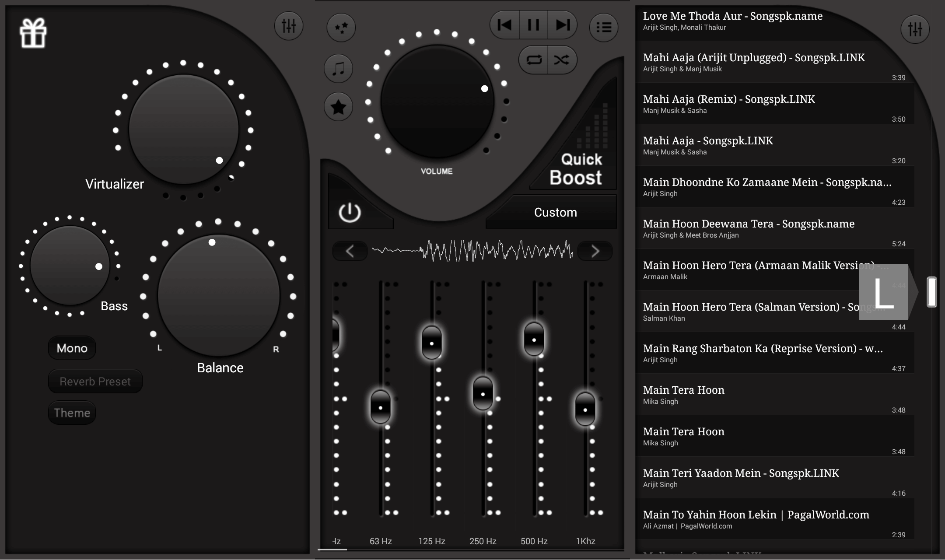Open equalizer settings icon in left panel
945x560 pixels.
288,26
